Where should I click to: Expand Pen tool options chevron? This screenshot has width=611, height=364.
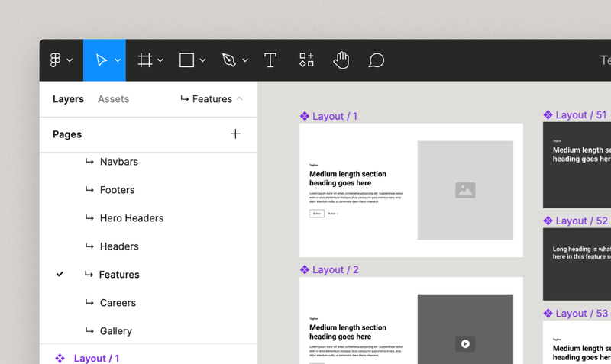(245, 60)
